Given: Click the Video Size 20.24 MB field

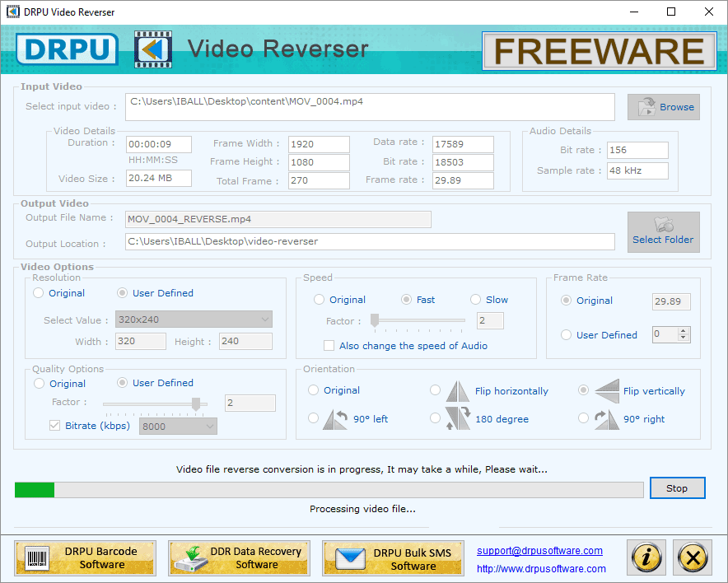Looking at the screenshot, I should (159, 178).
